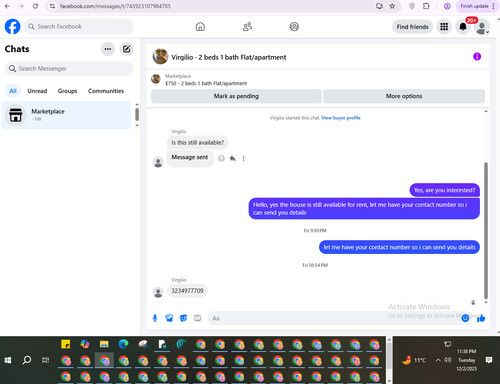Open the emoji picker in message box

(x=465, y=318)
